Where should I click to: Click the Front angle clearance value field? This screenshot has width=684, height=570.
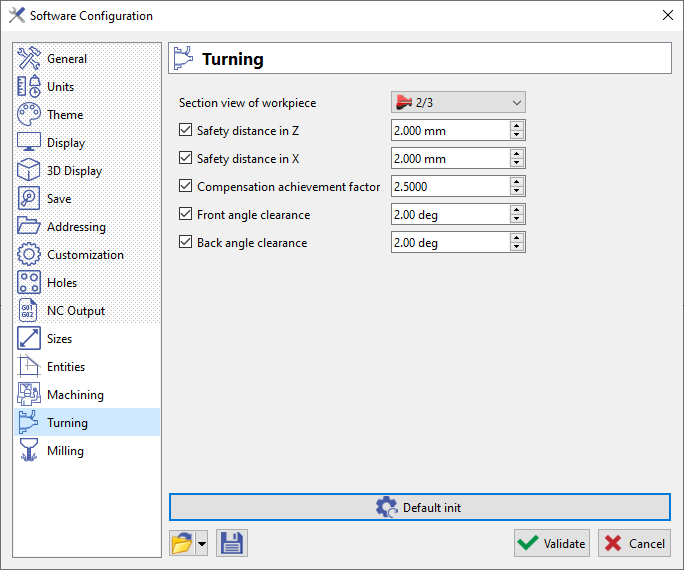[449, 214]
